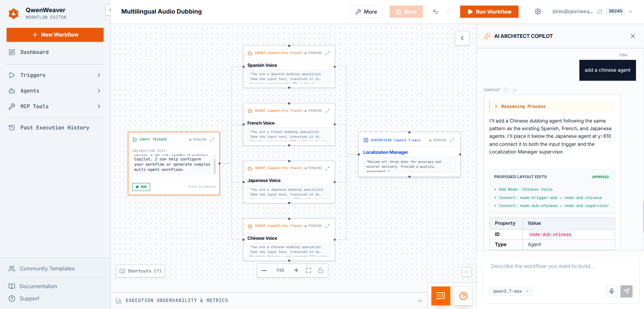Select the Localization Manager node title

click(x=385, y=152)
